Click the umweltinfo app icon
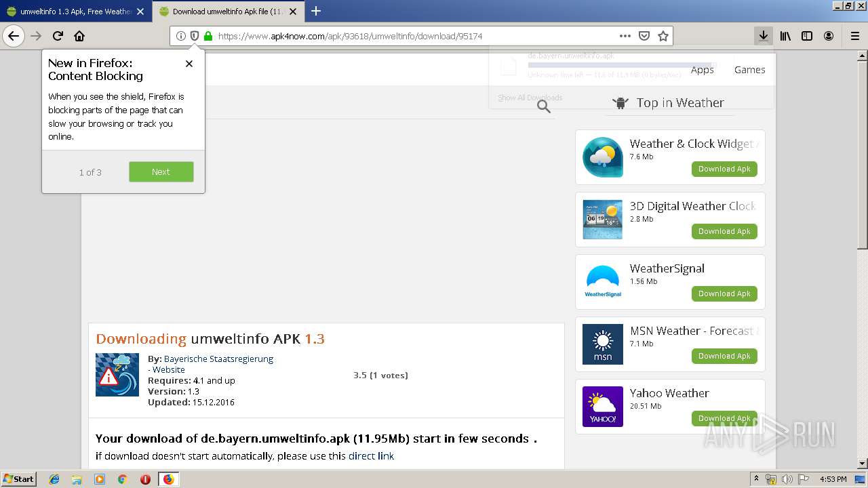868x488 pixels. coord(117,375)
